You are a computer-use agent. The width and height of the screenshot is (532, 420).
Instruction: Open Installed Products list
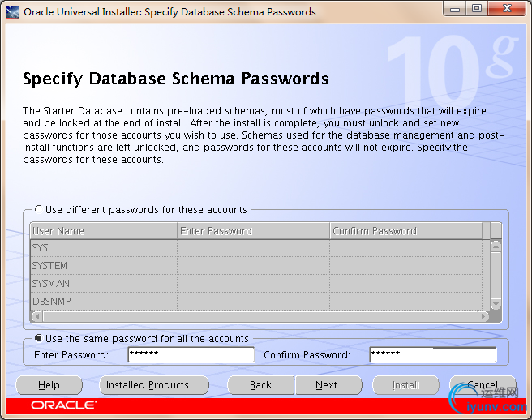pyautogui.click(x=154, y=385)
